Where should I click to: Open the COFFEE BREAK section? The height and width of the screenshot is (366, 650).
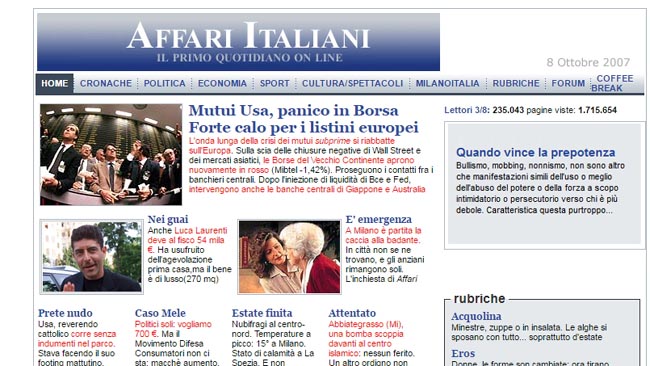click(x=612, y=83)
